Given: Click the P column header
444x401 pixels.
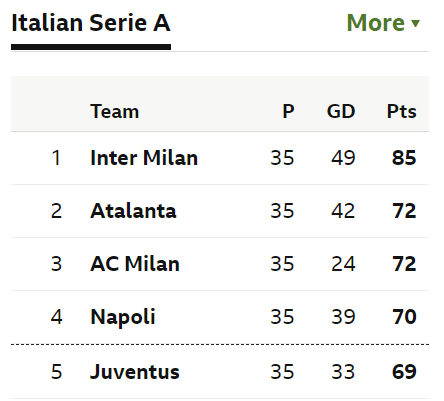Looking at the screenshot, I should click(x=288, y=111).
